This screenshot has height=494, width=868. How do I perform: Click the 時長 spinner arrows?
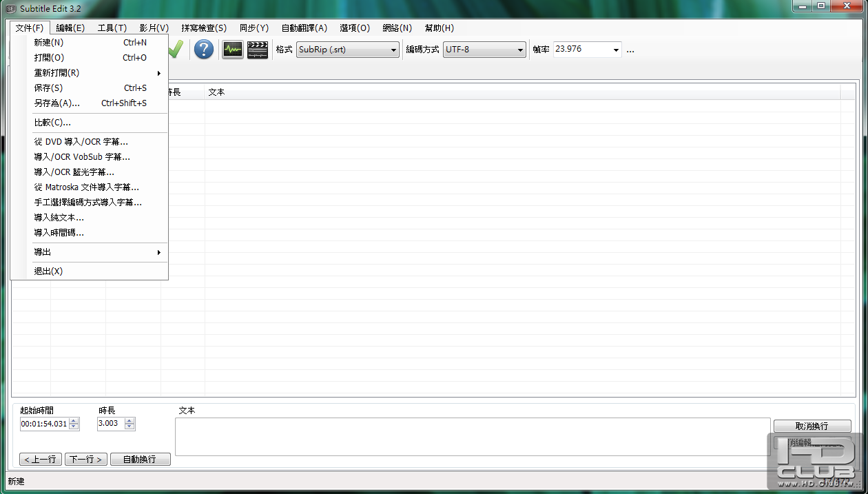(x=130, y=424)
